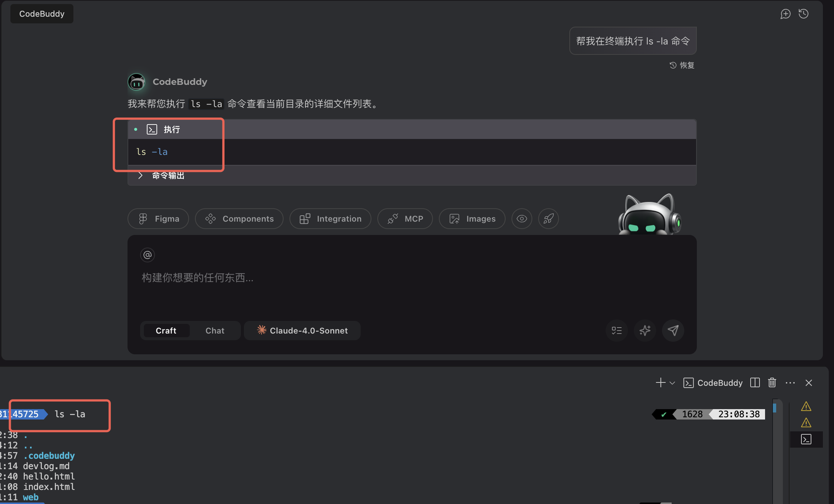This screenshot has height=504, width=834.
Task: Open the new terminal profile dropdown arrow
Action: (x=672, y=383)
